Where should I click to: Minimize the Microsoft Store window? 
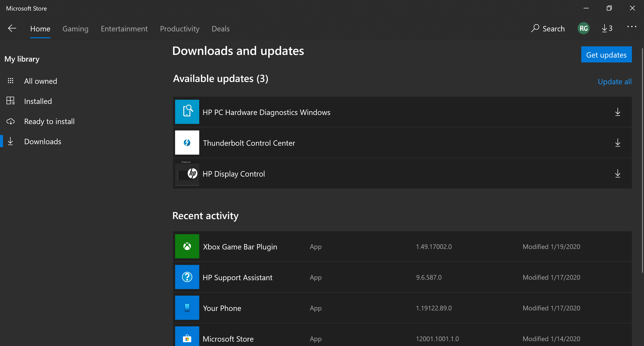pos(586,8)
